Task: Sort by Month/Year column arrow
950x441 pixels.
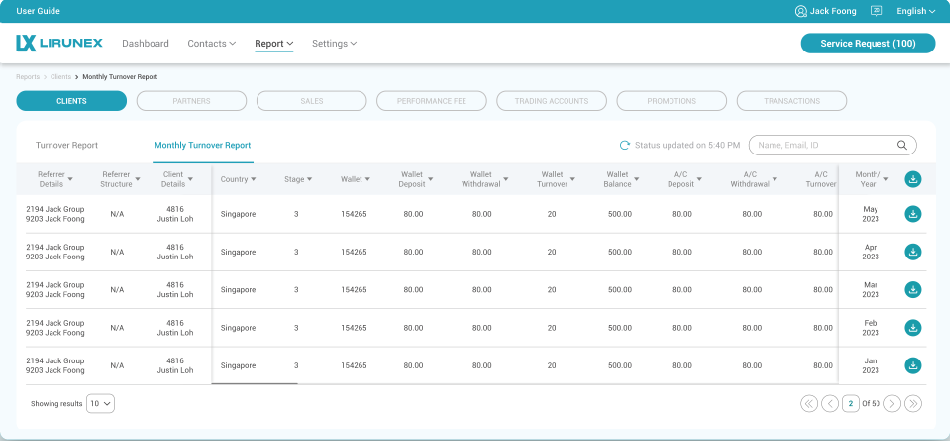Action: (x=886, y=179)
